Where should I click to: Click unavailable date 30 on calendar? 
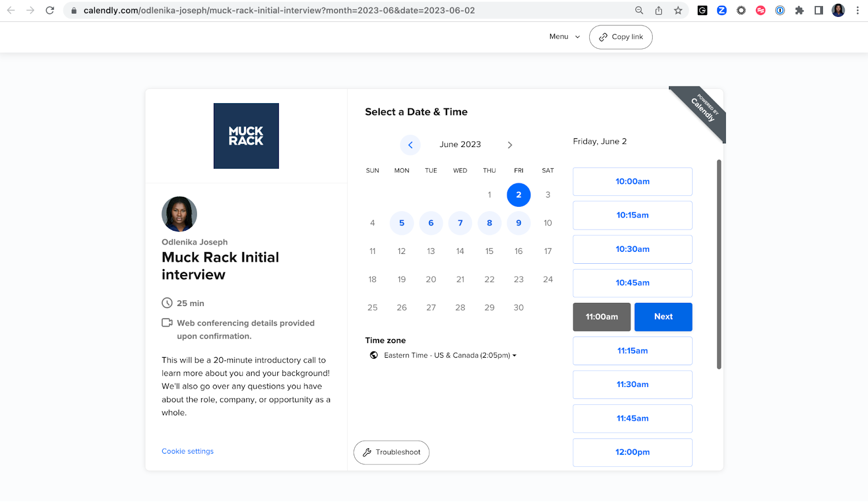519,308
